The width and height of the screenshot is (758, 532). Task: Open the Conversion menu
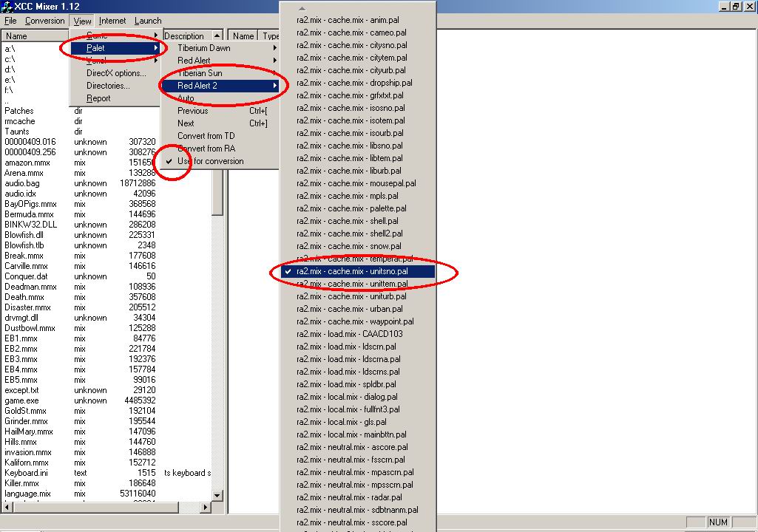[x=44, y=21]
